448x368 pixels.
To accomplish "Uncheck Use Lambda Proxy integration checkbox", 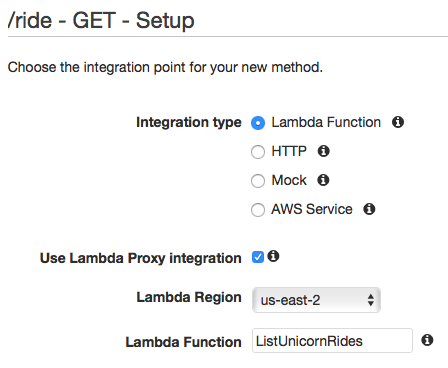I will (x=258, y=257).
